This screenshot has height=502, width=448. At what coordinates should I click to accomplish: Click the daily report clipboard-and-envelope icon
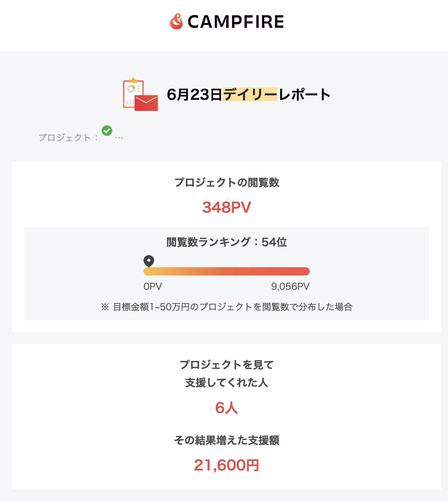[x=140, y=95]
